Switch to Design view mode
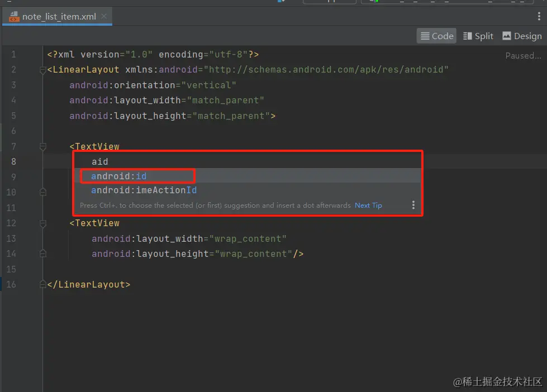Image resolution: width=547 pixels, height=392 pixels. 522,36
